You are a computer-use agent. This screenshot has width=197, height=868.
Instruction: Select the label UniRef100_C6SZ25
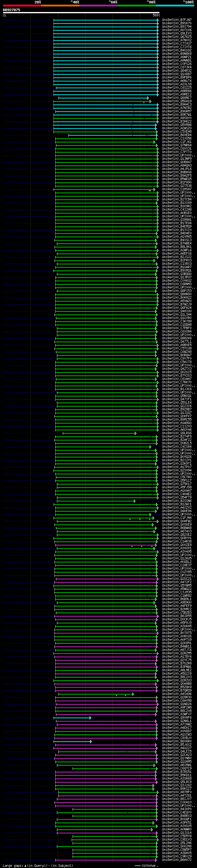click(x=176, y=88)
